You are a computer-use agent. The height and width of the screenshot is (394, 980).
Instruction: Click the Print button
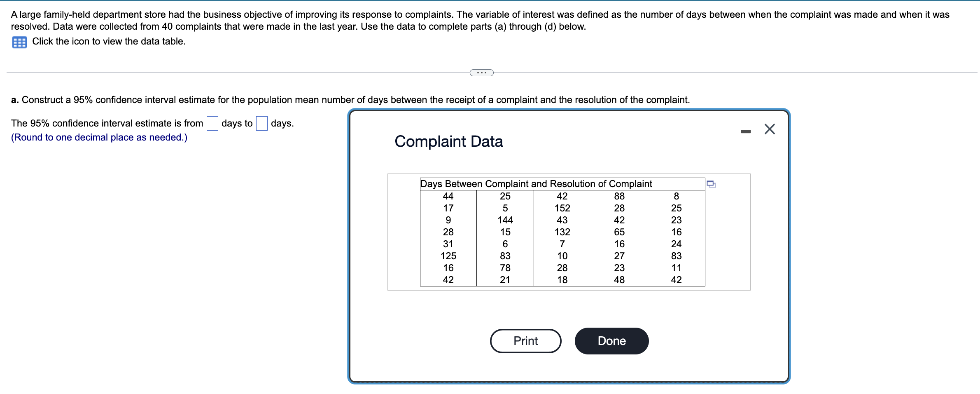525,341
